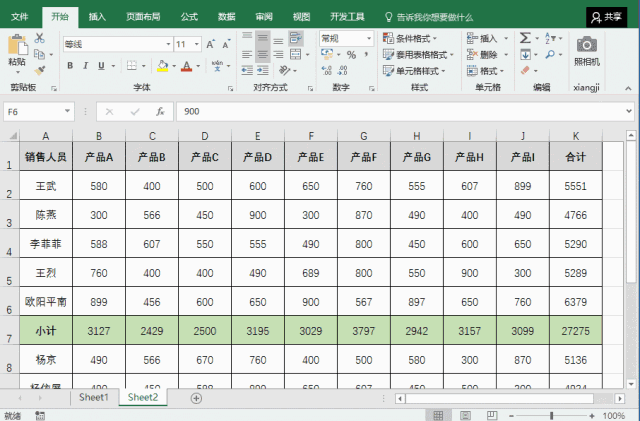Open the camera (照相机) tool
640x421 pixels.
click(587, 45)
